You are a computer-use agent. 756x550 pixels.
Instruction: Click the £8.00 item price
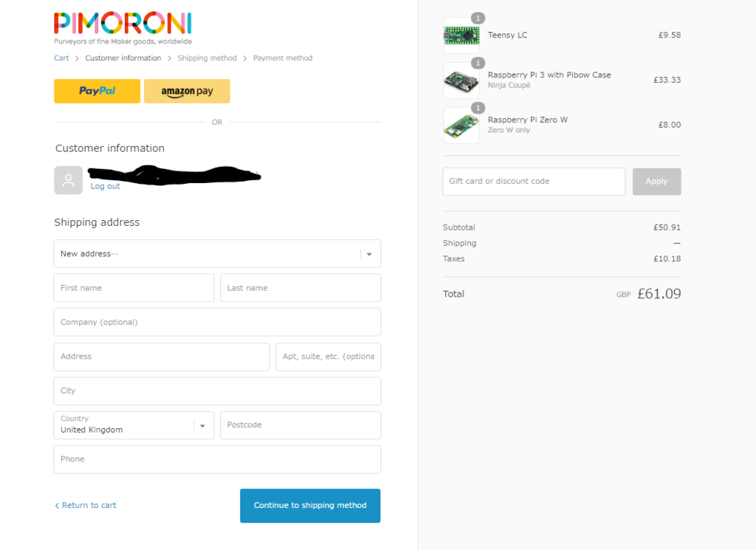click(669, 125)
